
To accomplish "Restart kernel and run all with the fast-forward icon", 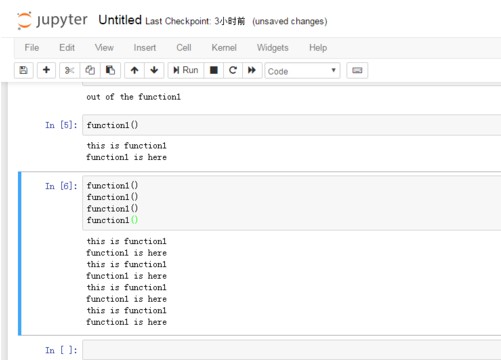I will click(x=252, y=70).
